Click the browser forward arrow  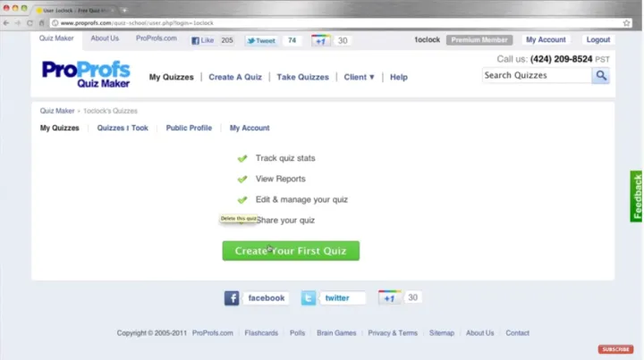[18, 23]
